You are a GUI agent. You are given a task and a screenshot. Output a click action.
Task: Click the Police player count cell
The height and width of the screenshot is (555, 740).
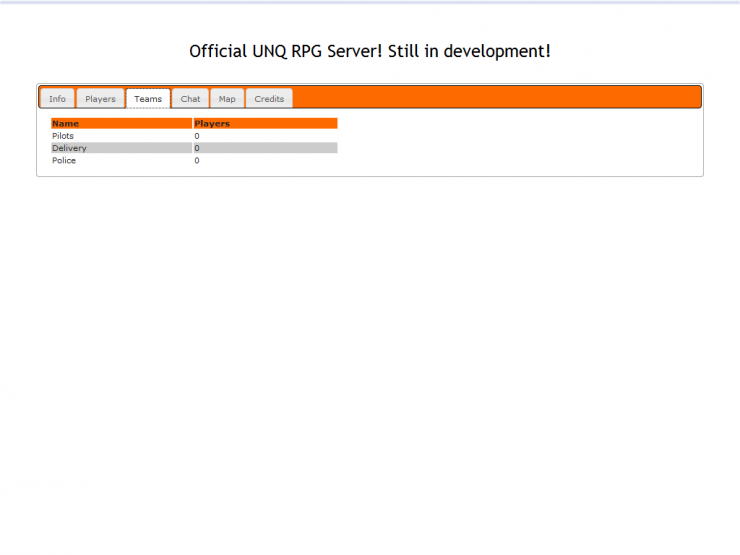pos(197,160)
